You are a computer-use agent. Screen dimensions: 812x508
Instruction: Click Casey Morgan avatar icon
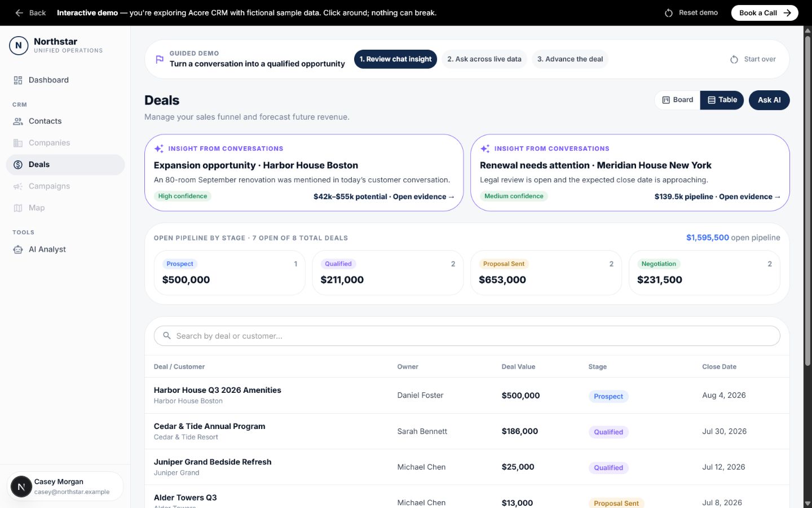point(21,487)
